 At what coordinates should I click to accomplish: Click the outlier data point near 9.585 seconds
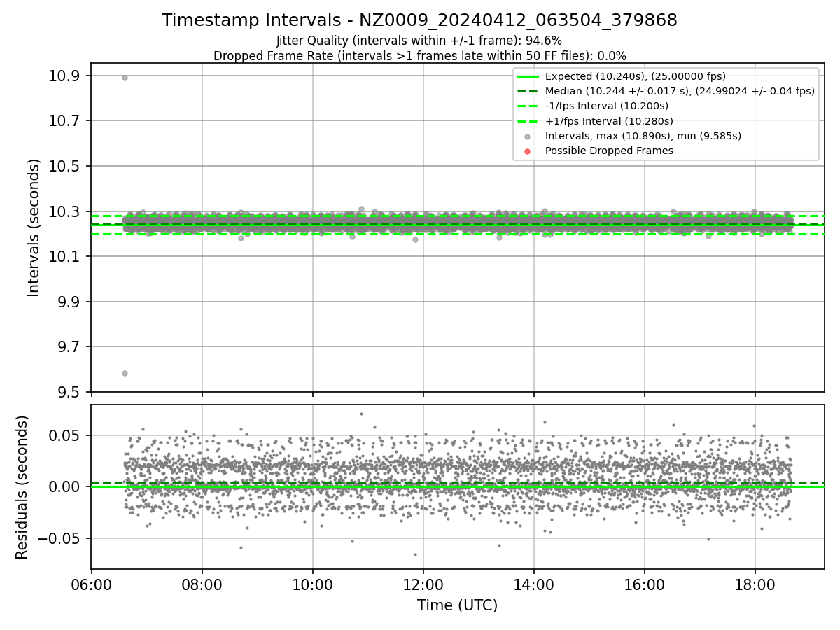tap(125, 373)
